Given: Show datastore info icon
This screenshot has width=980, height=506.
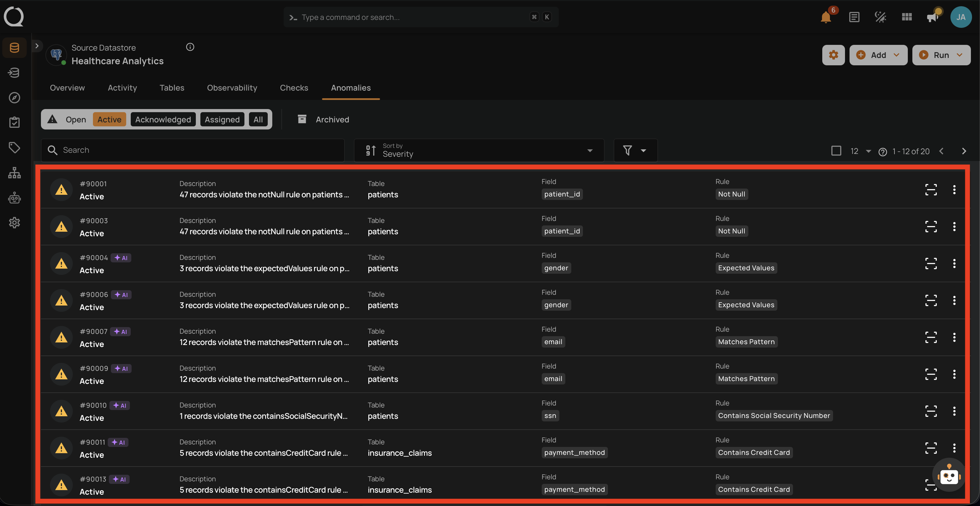Looking at the screenshot, I should point(190,47).
